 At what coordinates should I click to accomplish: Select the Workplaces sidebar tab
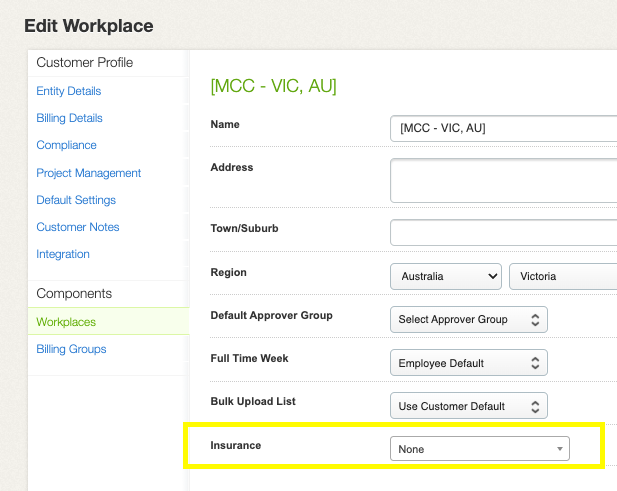(x=109, y=322)
